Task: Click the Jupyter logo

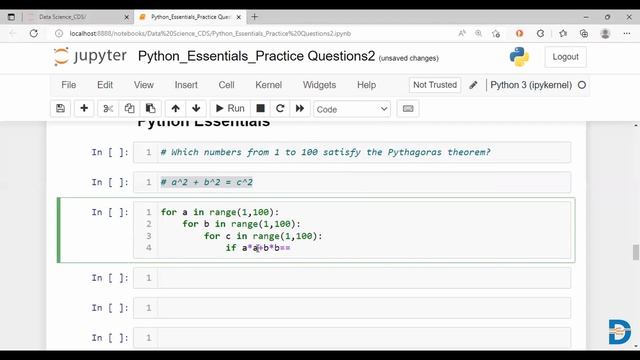Action: [x=90, y=56]
